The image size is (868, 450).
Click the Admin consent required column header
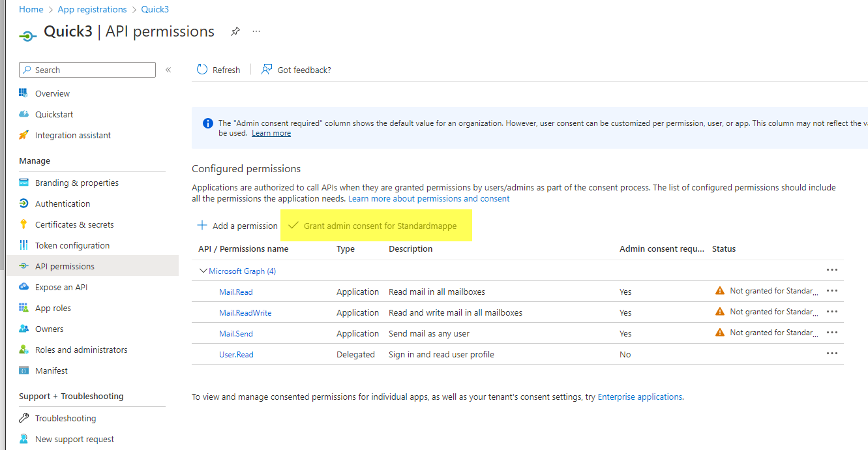(662, 248)
